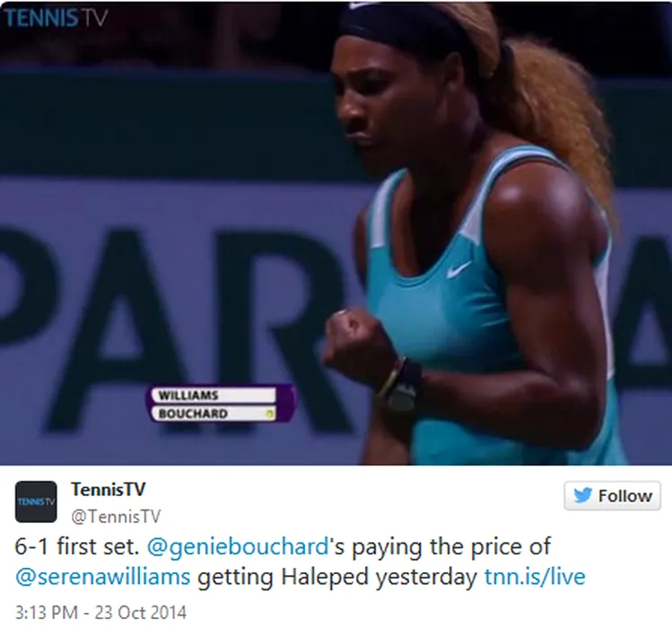672x628 pixels.
Task: Click the word Haleped in the tweet
Action: (x=325, y=577)
